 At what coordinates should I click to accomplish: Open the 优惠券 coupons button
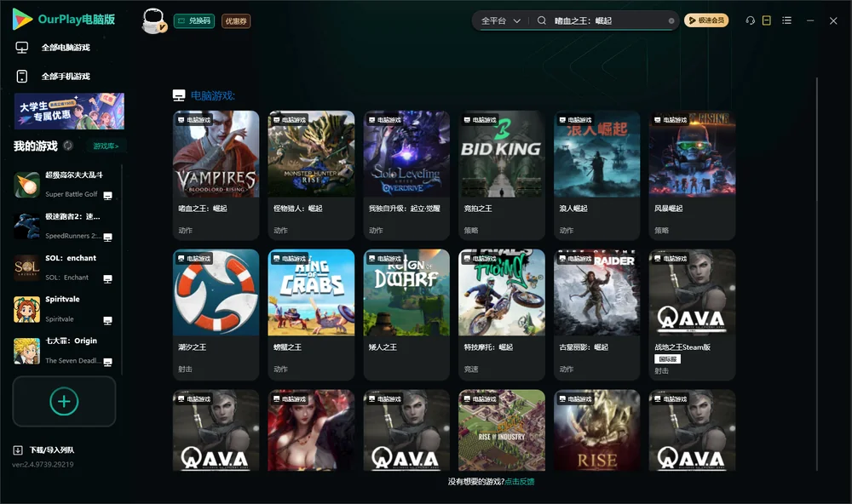236,21
